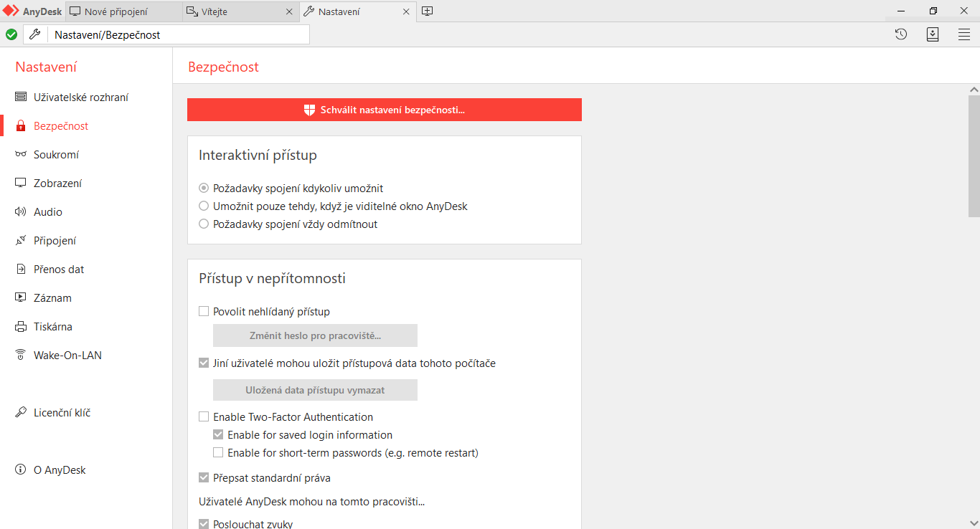Toggle Enable Two-Factor Authentication checkbox
980x529 pixels.
[x=204, y=417]
